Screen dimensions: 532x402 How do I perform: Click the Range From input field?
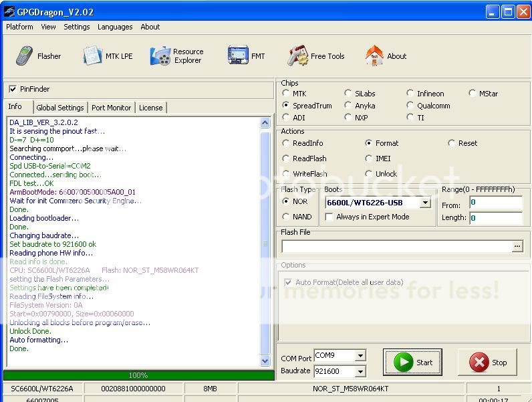496,203
